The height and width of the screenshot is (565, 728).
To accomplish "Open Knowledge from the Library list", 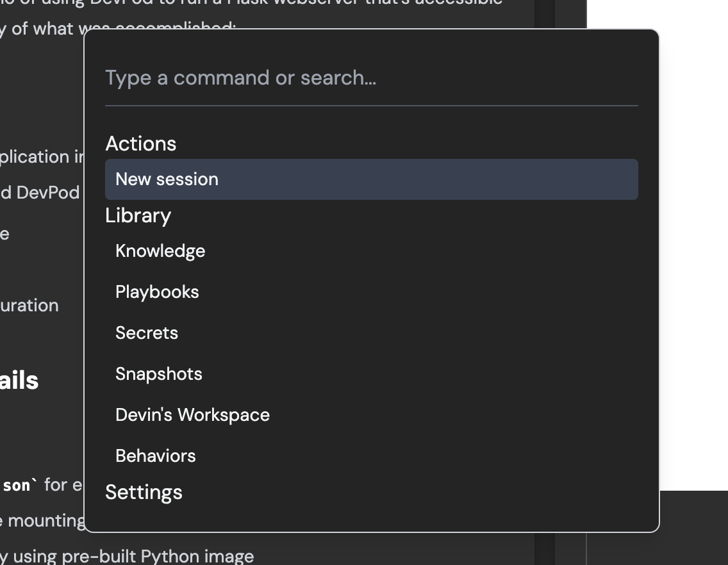I will point(160,251).
